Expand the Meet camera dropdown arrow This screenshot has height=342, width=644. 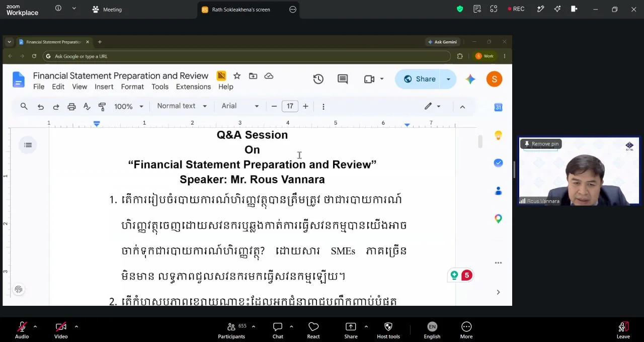[382, 79]
